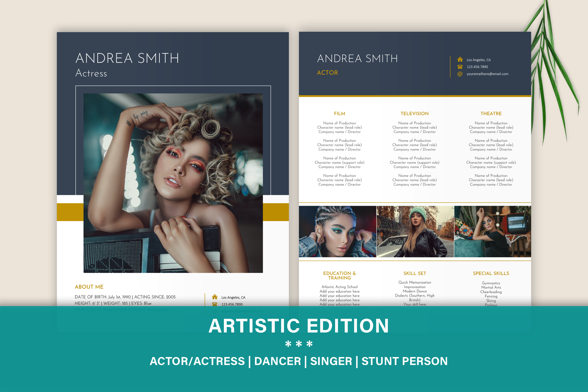Screen dimensions: 588x392
Task: Click the SPECIAL SKILLS heading
Action: tap(491, 273)
